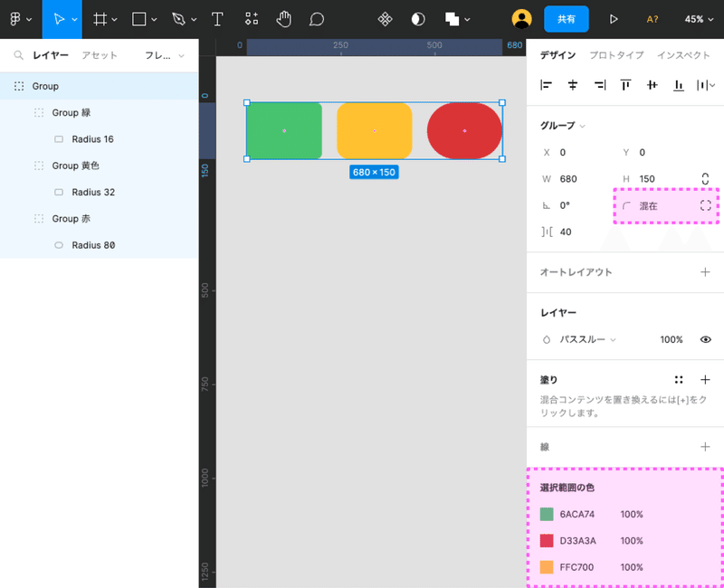This screenshot has height=588, width=724.
Task: Click the Present play icon
Action: click(x=614, y=19)
